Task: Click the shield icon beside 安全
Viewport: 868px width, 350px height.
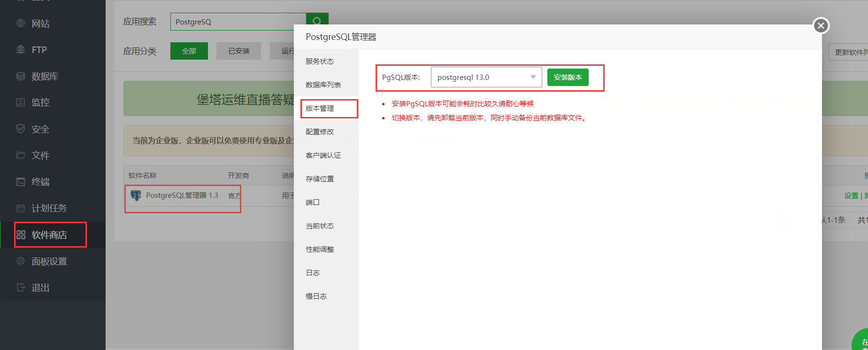Action: pos(21,128)
